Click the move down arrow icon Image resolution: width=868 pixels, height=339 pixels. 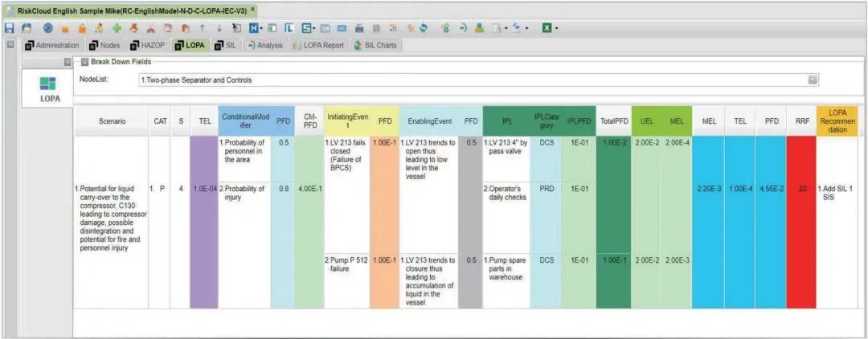coord(219,28)
